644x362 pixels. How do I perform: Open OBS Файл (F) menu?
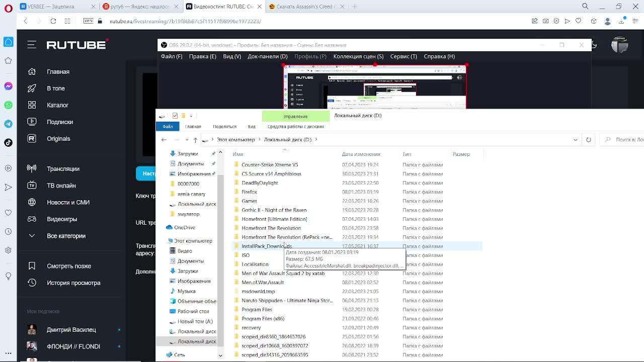172,56
